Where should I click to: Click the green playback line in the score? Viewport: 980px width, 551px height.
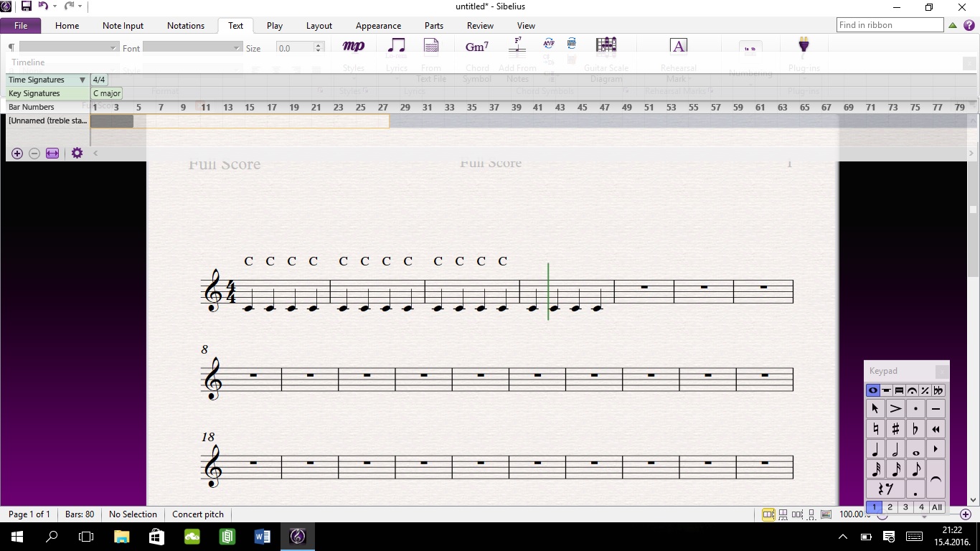(x=548, y=291)
